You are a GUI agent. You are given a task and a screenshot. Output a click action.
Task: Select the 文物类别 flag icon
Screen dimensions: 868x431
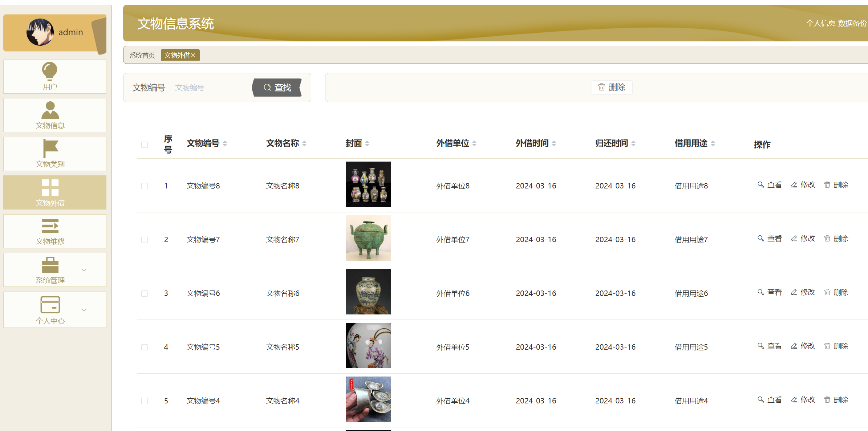click(50, 149)
